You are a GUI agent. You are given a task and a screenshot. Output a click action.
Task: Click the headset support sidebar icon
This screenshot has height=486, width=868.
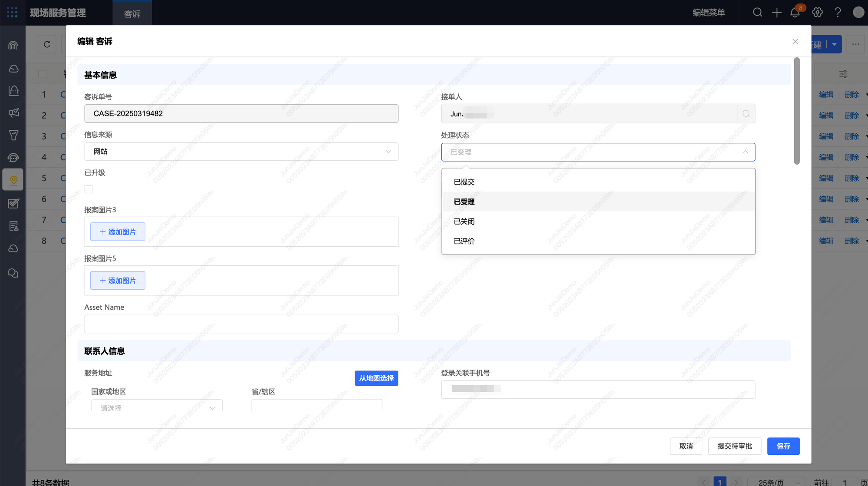(x=13, y=158)
